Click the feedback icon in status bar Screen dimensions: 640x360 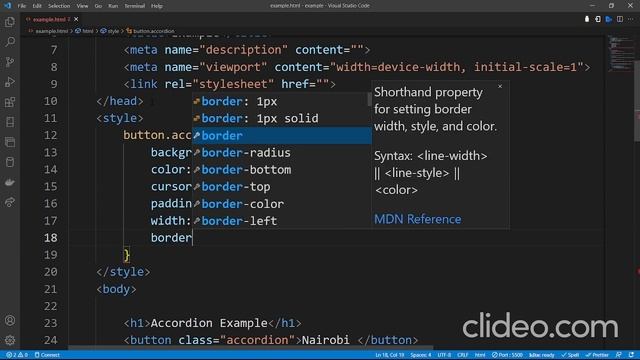click(x=619, y=355)
